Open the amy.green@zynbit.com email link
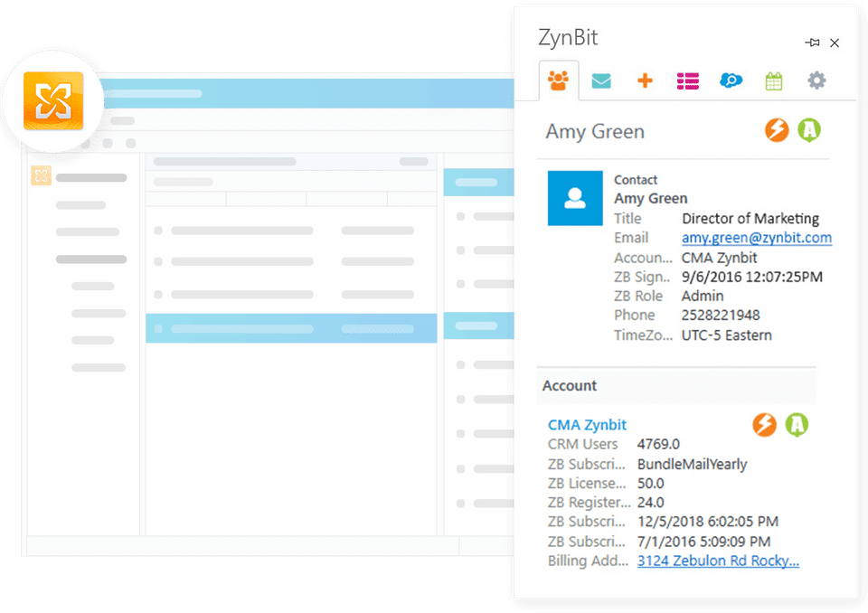 pos(756,238)
